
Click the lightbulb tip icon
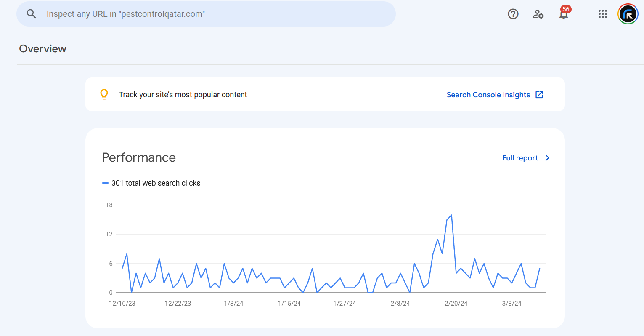104,94
